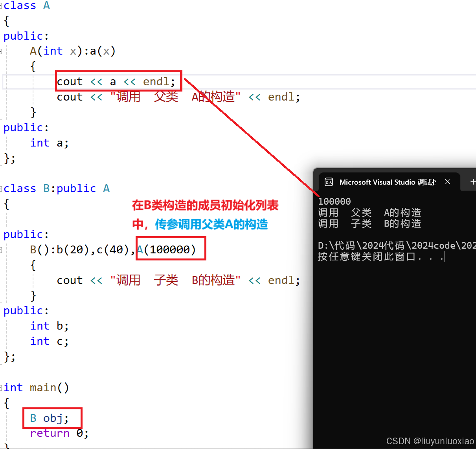The height and width of the screenshot is (449, 476).
Task: Click the A constructor's cout string line
Action: (178, 97)
